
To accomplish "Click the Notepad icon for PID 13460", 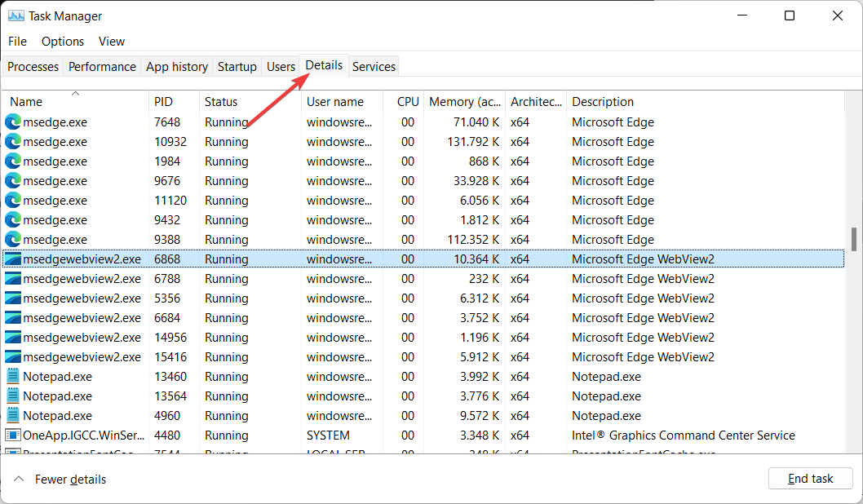I will [x=13, y=377].
